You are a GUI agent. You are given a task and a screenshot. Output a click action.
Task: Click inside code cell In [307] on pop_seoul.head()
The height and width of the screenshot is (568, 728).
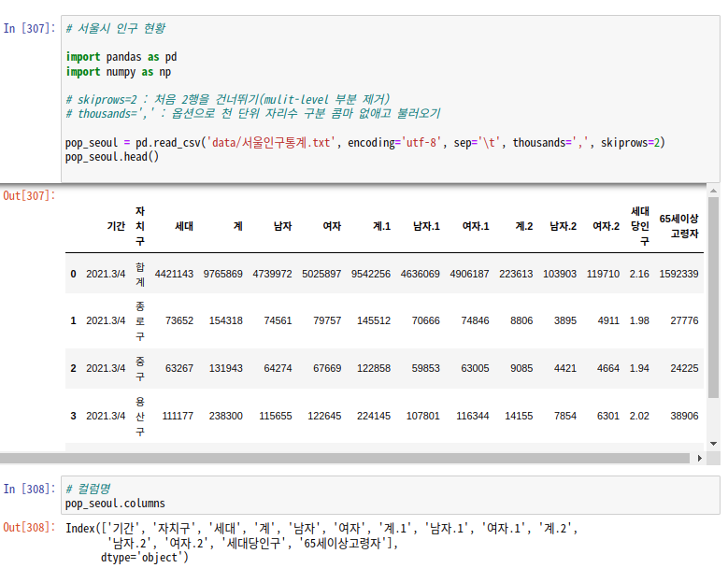pyautogui.click(x=112, y=157)
